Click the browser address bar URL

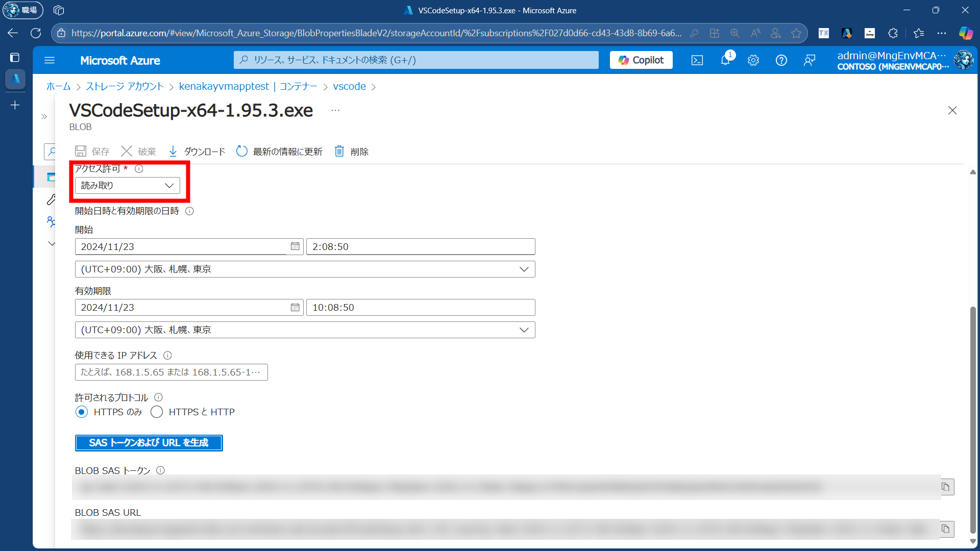376,33
